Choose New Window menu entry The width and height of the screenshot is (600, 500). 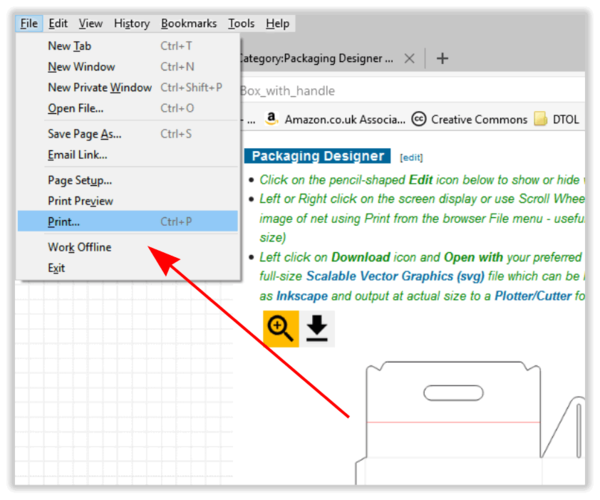coord(128,67)
